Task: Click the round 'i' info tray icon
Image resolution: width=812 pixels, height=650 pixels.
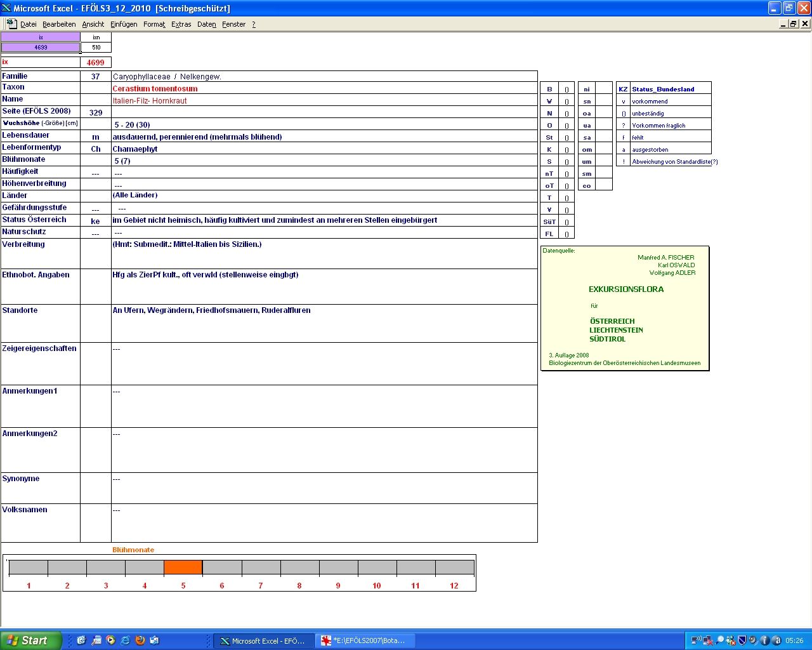Action: (764, 640)
